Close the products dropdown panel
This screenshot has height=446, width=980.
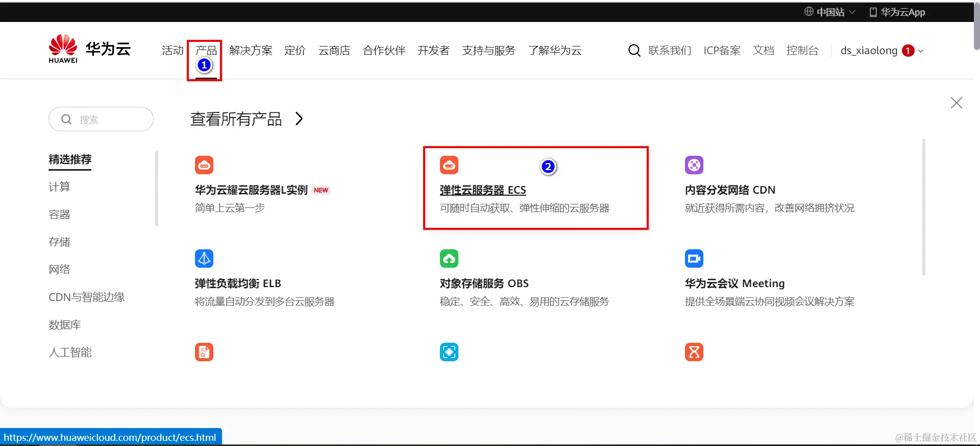coord(957,103)
